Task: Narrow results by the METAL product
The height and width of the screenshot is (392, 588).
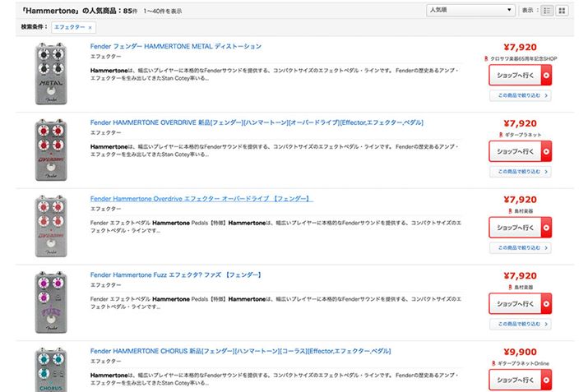Action: pyautogui.click(x=520, y=95)
